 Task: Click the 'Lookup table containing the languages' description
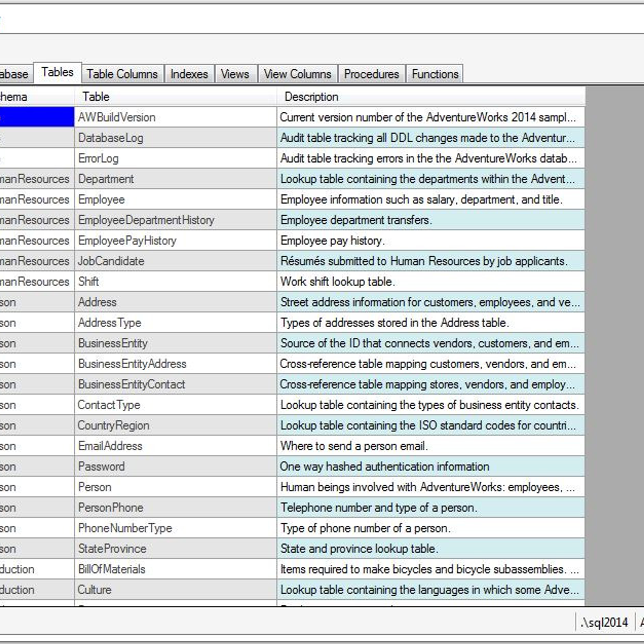[x=431, y=589]
